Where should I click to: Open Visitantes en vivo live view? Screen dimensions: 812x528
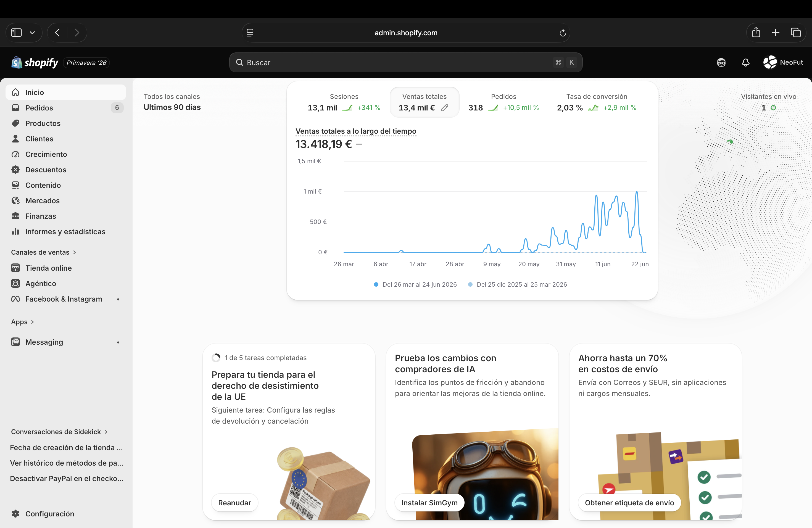click(x=768, y=102)
